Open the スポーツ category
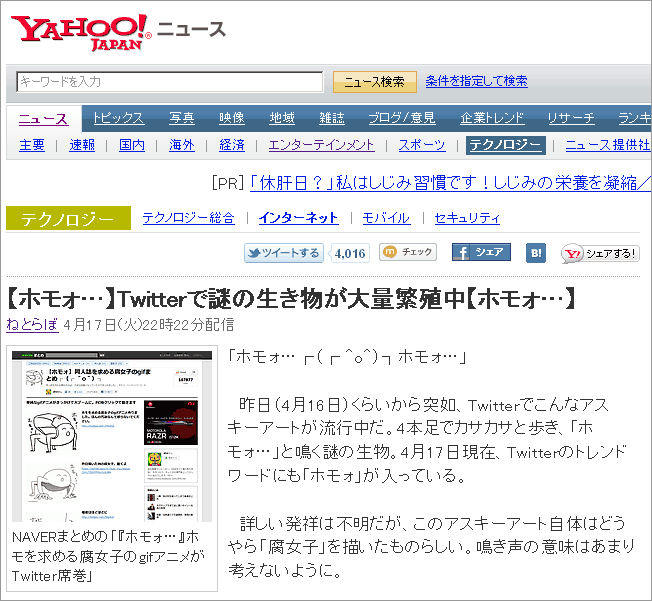 421,145
